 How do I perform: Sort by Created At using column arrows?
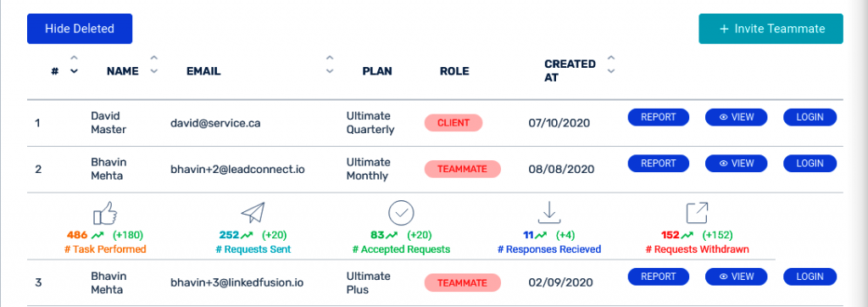(x=611, y=64)
